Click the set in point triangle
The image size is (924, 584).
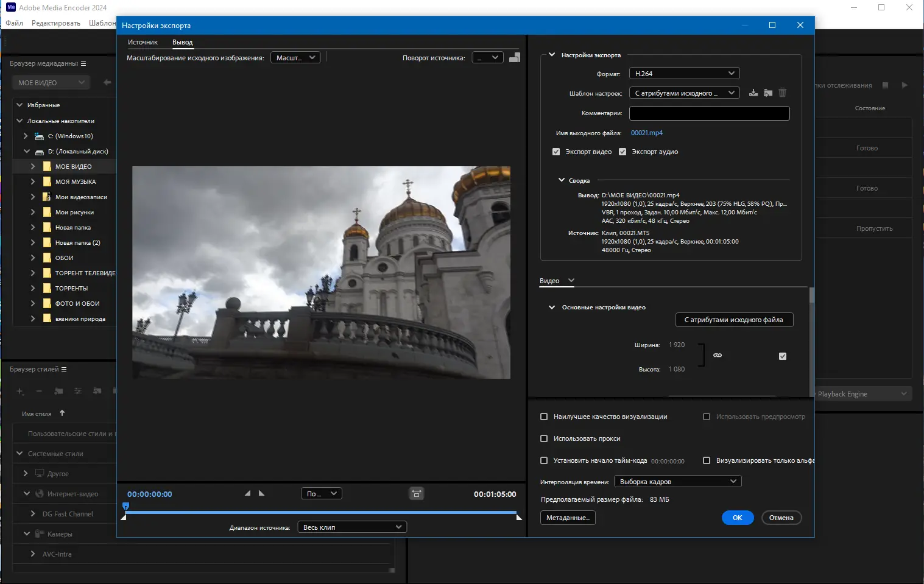click(247, 493)
